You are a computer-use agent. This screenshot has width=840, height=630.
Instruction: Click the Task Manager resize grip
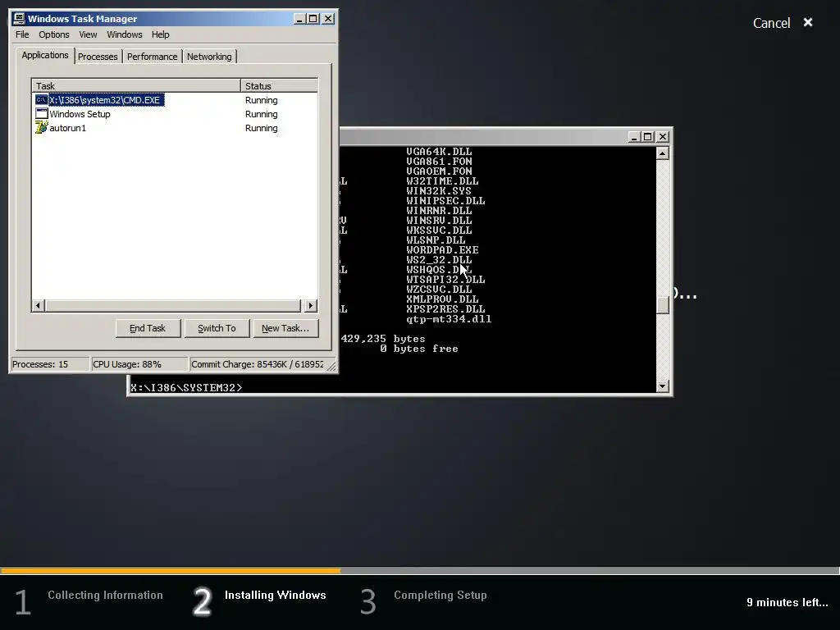[x=331, y=366]
